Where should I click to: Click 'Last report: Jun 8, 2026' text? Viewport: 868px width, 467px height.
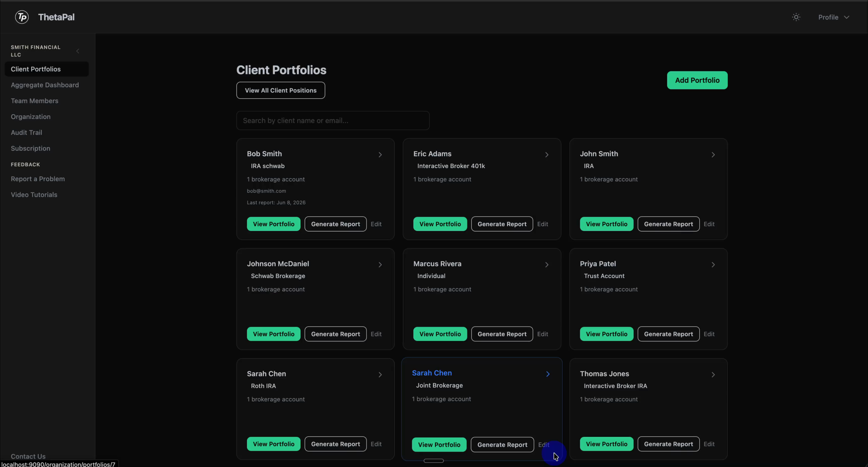[276, 203]
